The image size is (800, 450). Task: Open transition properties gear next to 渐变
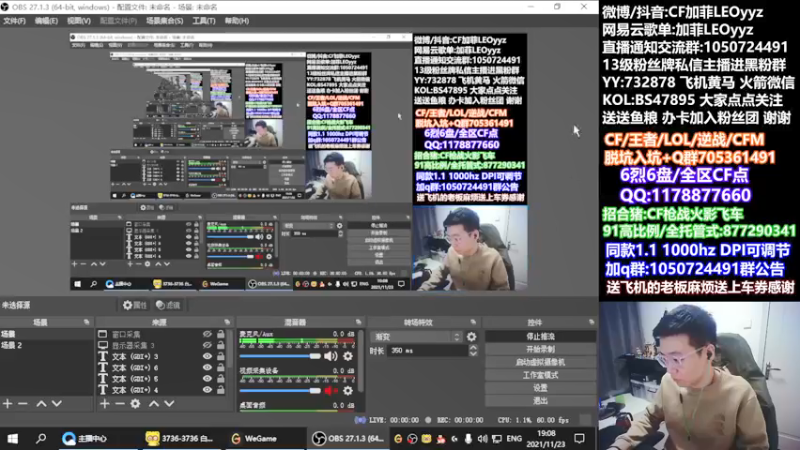(x=471, y=337)
